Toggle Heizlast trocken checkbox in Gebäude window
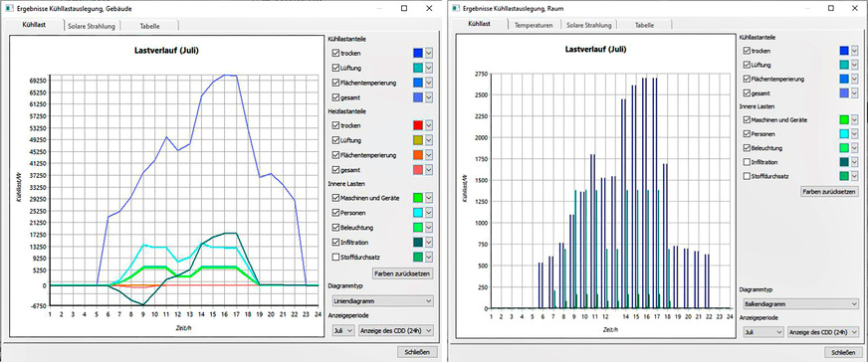The image size is (868, 362). pos(334,125)
